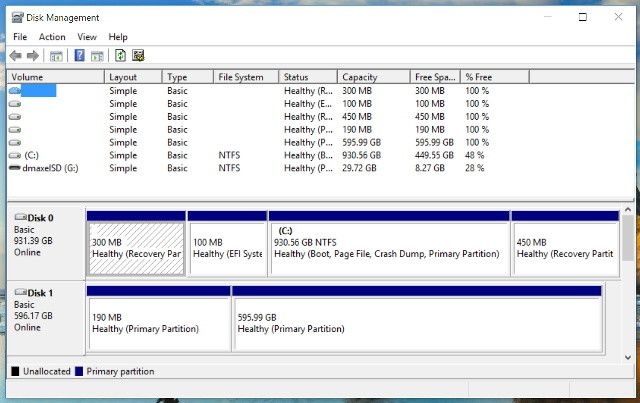Sort by the Layout column header
The width and height of the screenshot is (640, 403).
tap(133, 77)
